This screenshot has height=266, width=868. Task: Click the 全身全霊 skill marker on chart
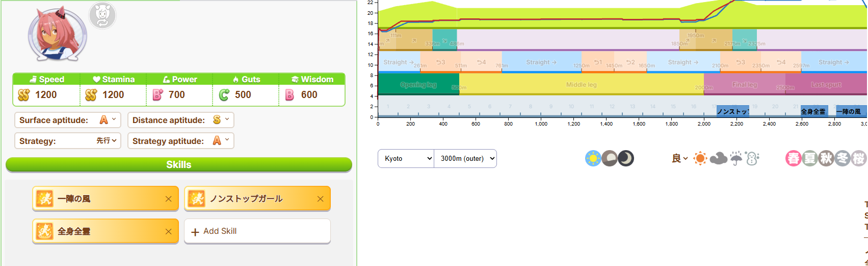[813, 111]
